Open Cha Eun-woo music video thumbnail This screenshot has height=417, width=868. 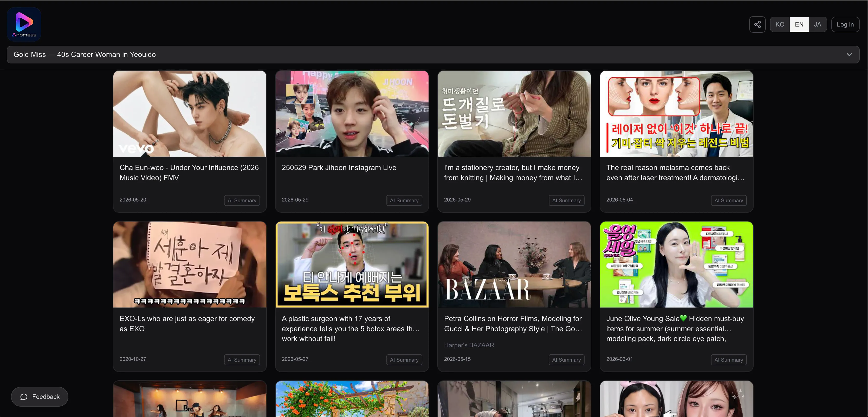click(190, 114)
